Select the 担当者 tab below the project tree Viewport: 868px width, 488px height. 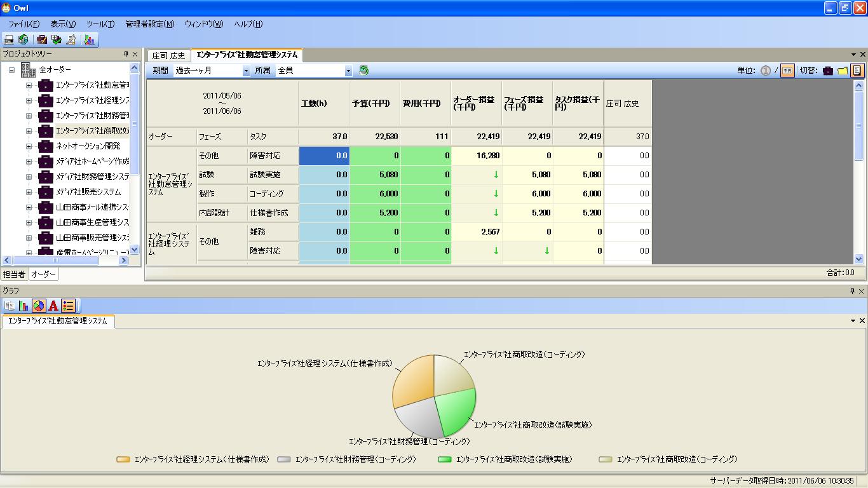pyautogui.click(x=14, y=274)
